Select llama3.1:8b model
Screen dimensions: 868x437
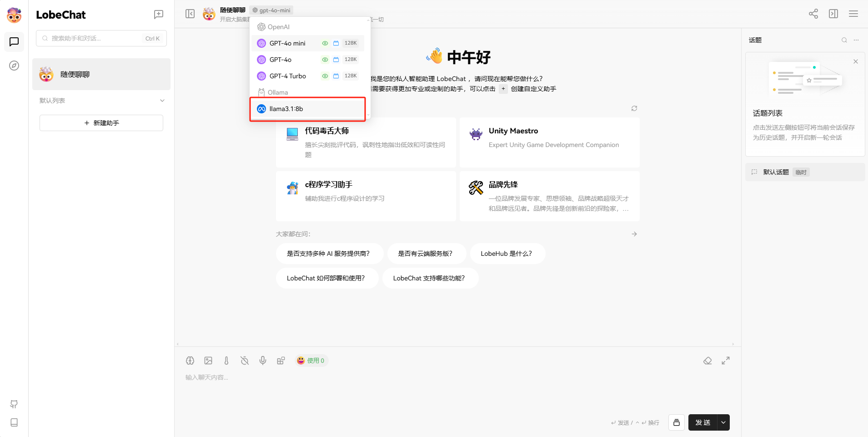pyautogui.click(x=308, y=109)
